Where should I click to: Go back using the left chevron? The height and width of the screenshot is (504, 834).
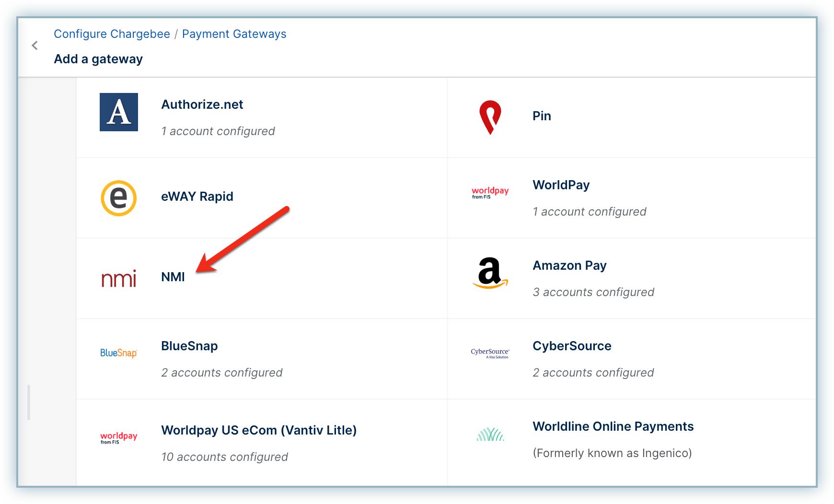click(x=35, y=46)
